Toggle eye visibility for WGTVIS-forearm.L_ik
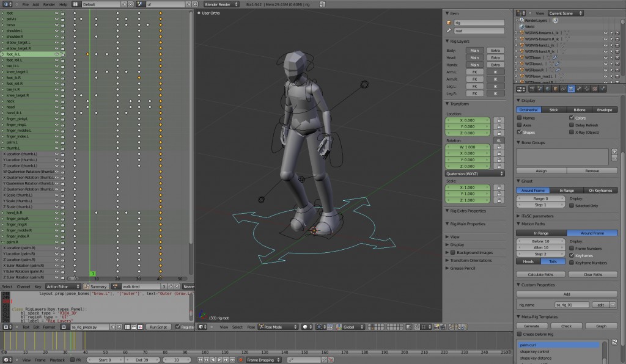The width and height of the screenshot is (626, 364). pyautogui.click(x=606, y=33)
